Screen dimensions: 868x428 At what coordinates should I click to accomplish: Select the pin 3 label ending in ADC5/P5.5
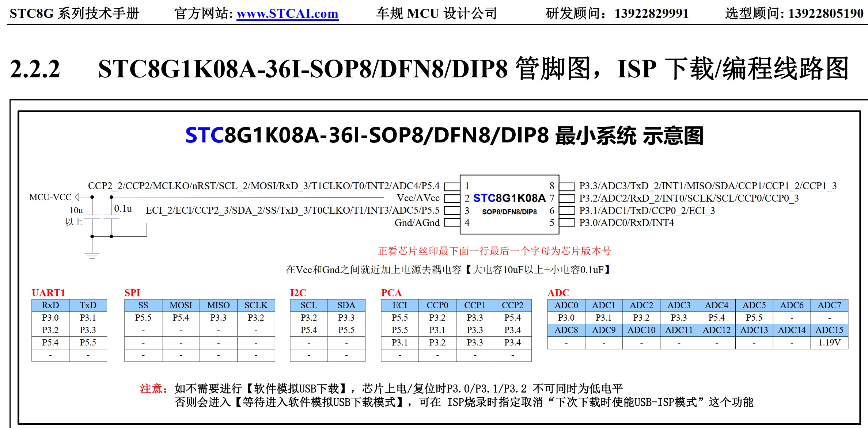292,210
